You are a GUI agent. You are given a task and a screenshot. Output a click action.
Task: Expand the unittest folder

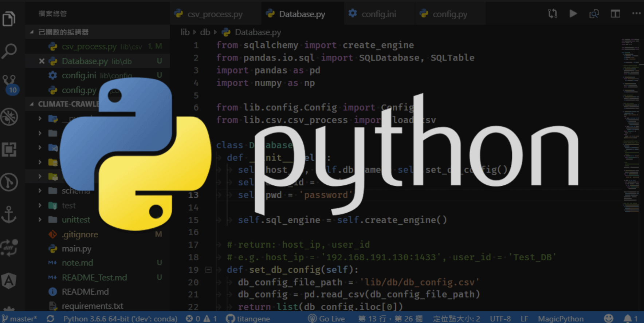pyautogui.click(x=40, y=220)
